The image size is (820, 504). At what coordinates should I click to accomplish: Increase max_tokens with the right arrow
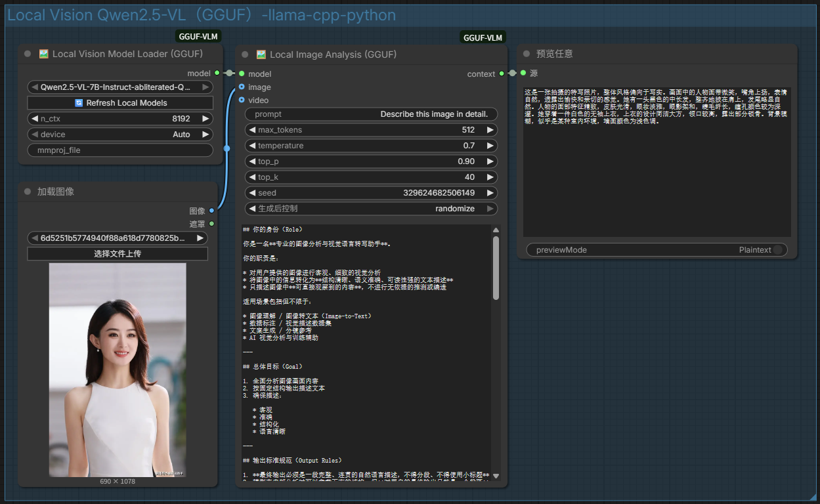[x=490, y=130]
